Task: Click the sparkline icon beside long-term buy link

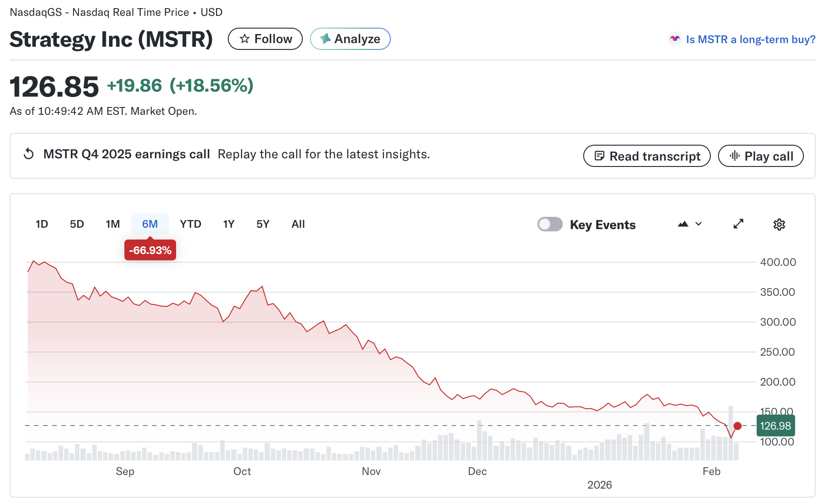Action: [x=674, y=39]
